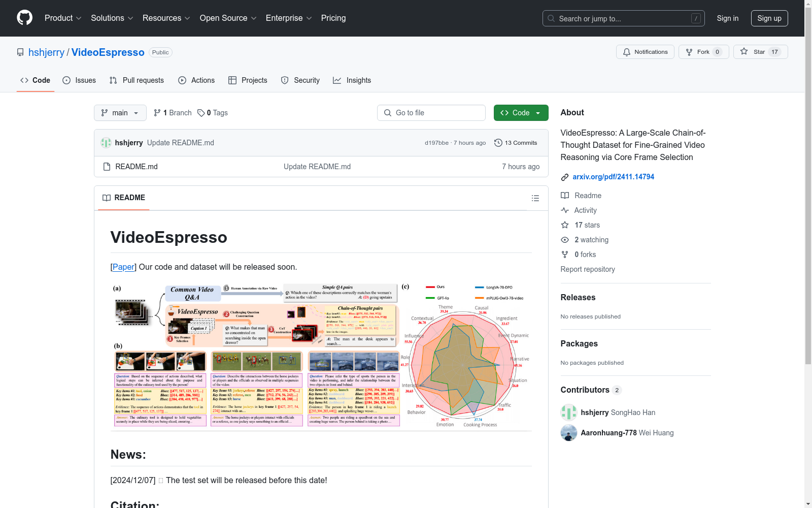The width and height of the screenshot is (812, 508).
Task: Click the Sign up button
Action: (769, 18)
